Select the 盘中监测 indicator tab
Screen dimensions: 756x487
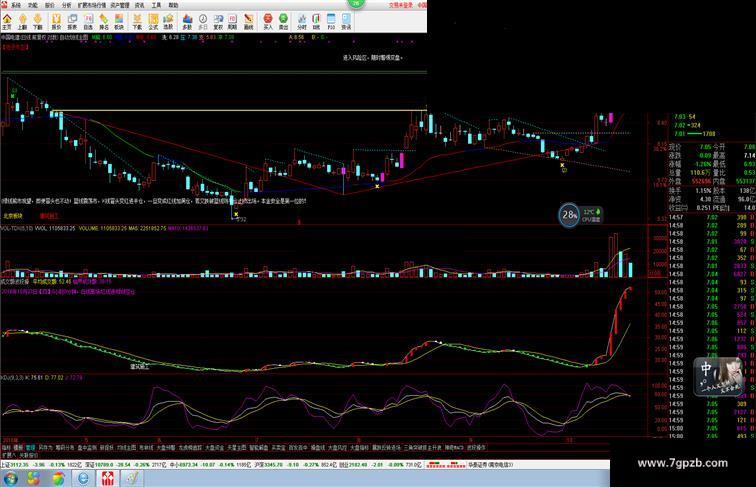(87, 447)
